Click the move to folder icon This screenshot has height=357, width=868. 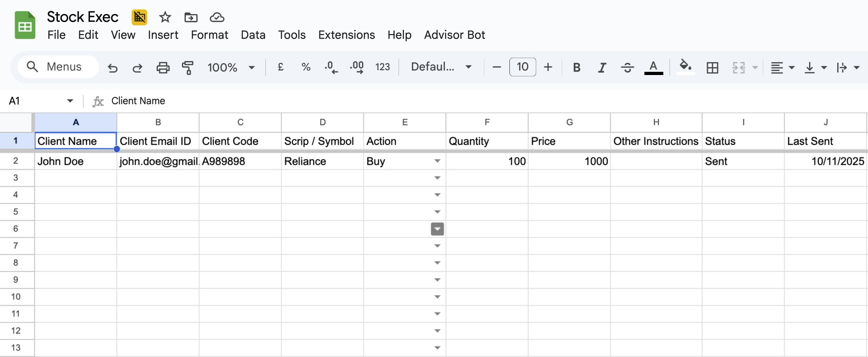coord(191,17)
